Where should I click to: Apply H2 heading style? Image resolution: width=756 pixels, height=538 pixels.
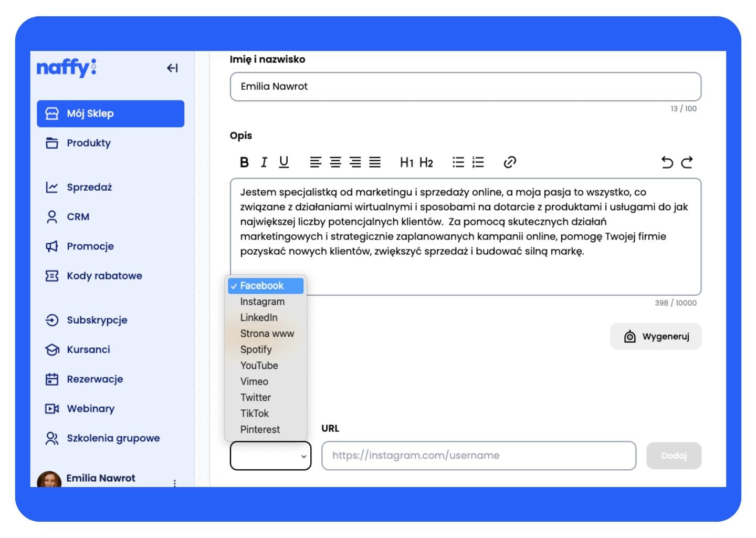pyautogui.click(x=426, y=162)
